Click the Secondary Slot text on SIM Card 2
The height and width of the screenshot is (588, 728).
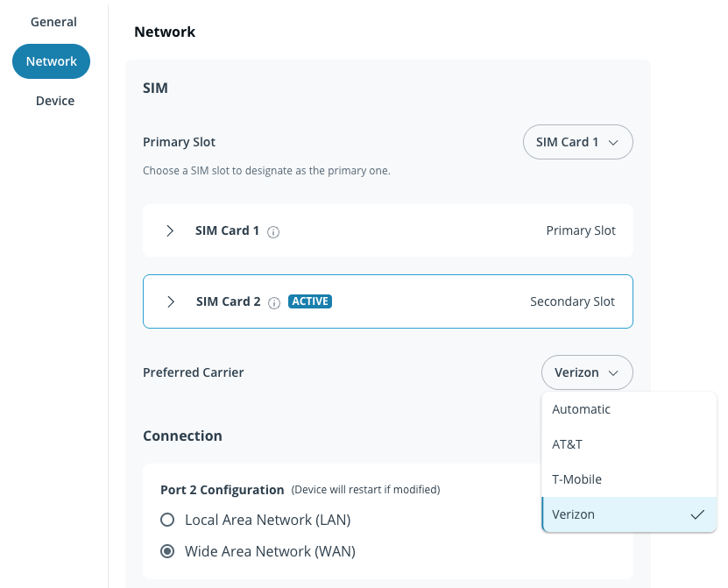[572, 301]
